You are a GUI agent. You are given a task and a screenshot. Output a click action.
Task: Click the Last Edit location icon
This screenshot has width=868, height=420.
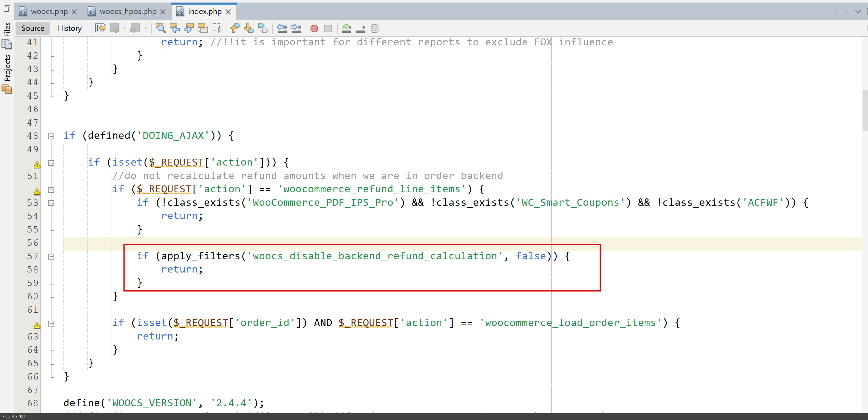click(100, 28)
